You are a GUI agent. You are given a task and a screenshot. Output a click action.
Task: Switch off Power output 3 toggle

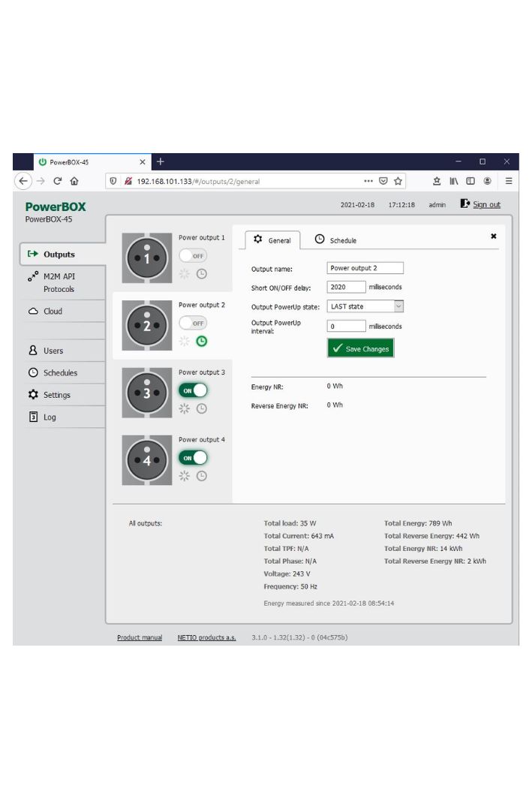pos(193,390)
